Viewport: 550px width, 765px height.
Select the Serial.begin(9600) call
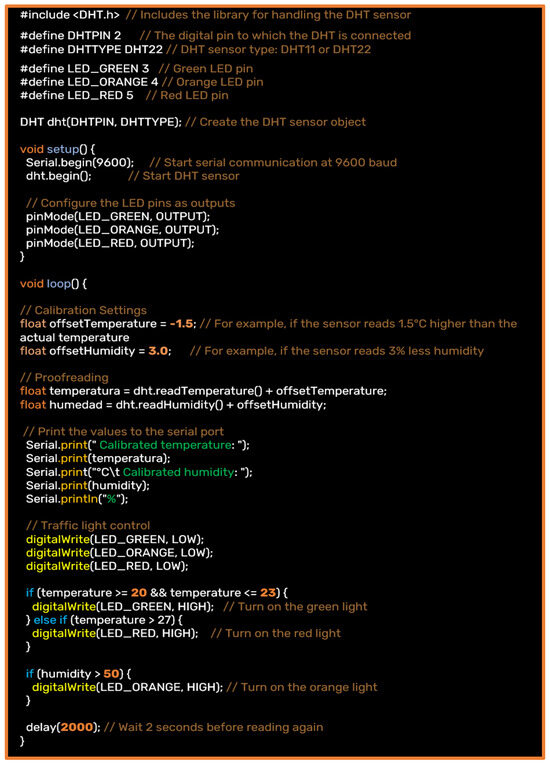coord(80,162)
